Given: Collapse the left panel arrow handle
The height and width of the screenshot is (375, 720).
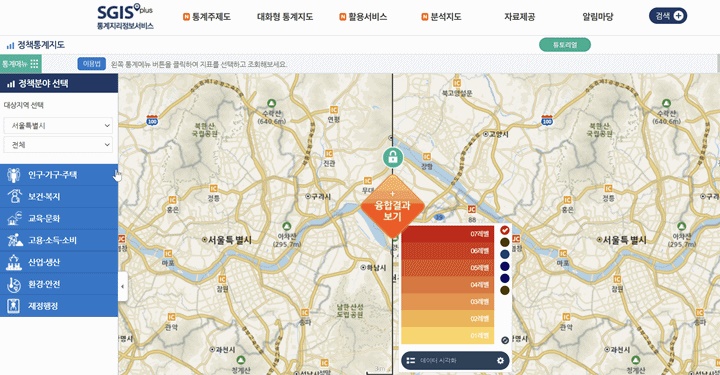Looking at the screenshot, I should point(123,286).
